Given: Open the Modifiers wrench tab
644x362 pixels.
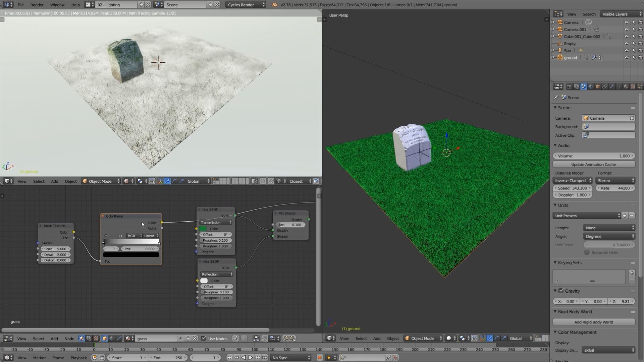Looking at the screenshot, I should pyautogui.click(x=612, y=86).
